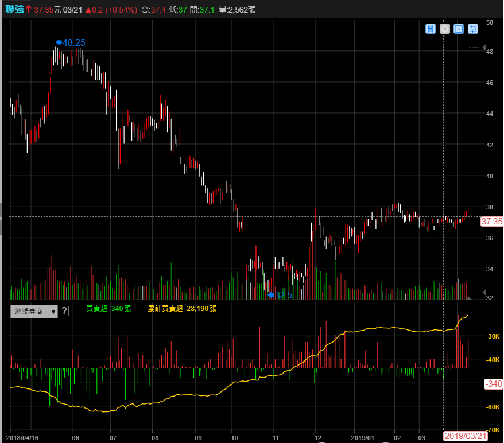Click the range-fit icon with vertical bars
Viewport: 504px width, 443px height.
click(x=431, y=29)
